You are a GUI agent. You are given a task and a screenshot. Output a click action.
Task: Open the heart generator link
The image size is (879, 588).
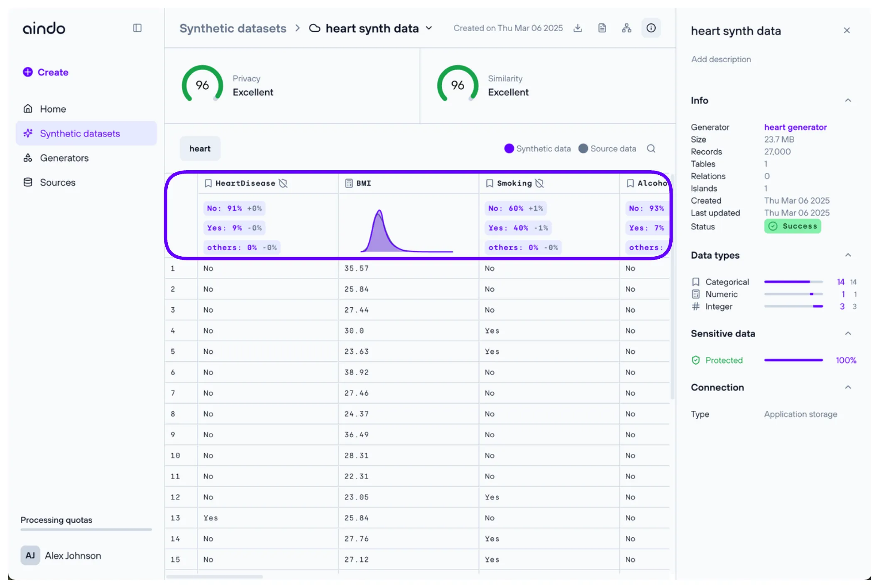coord(795,127)
